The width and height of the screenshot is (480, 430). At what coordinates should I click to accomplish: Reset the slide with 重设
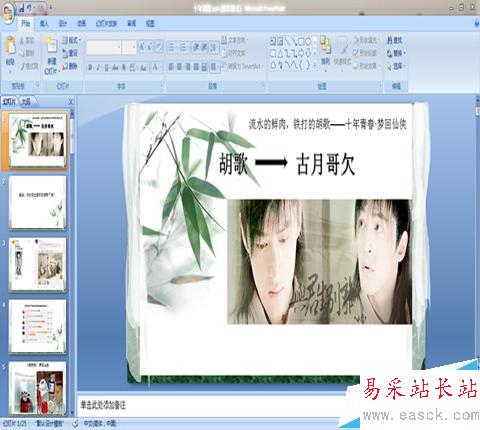(x=70, y=53)
